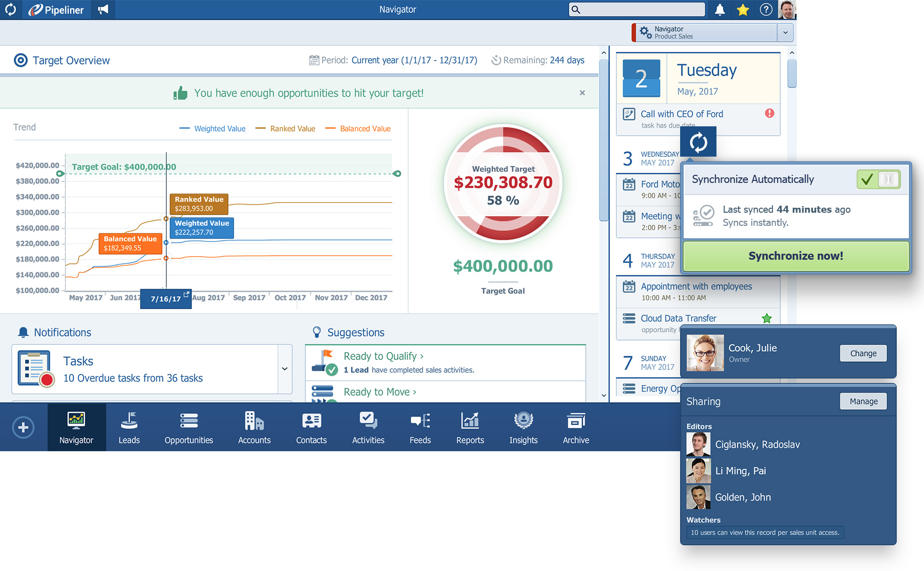Toggle Ranked Value line in chart legend

285,129
